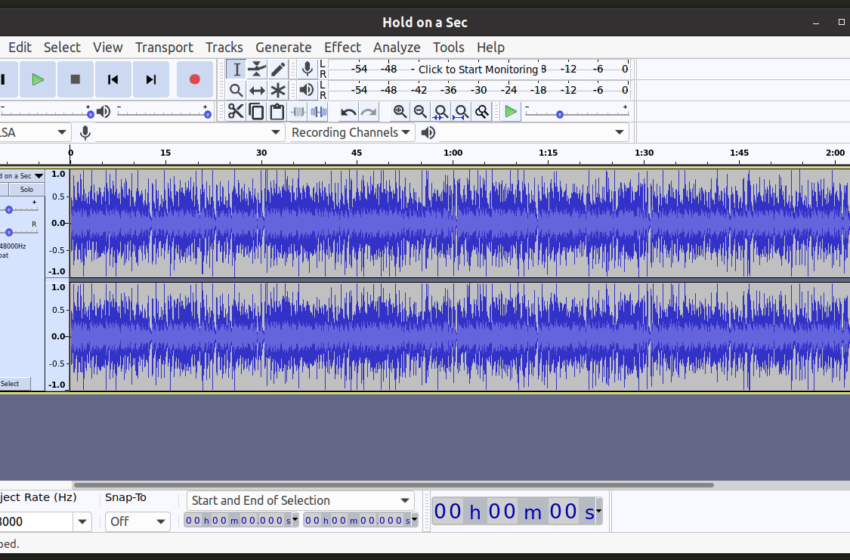Open the Help menu
Viewport: 850px width, 560px height.
click(491, 47)
